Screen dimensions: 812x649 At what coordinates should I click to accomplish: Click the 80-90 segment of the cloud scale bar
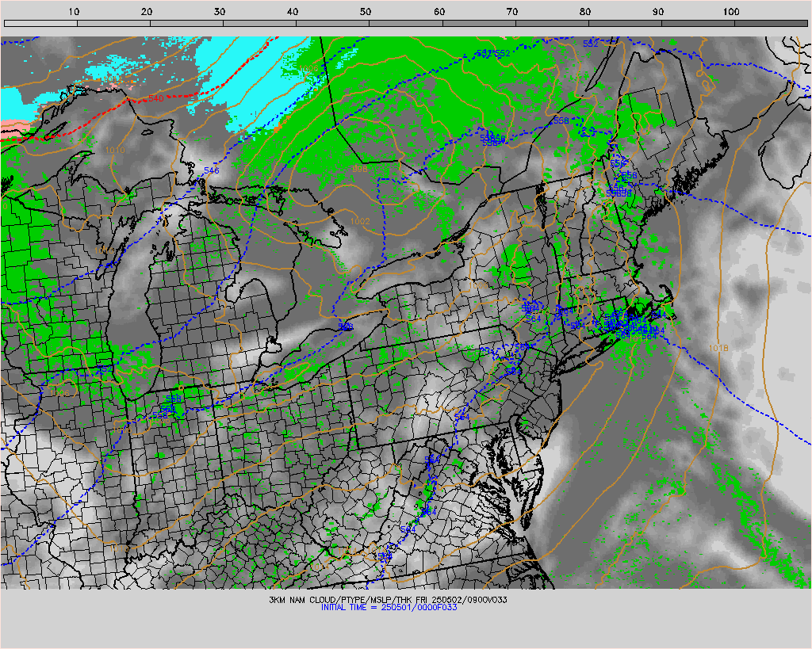tap(625, 23)
